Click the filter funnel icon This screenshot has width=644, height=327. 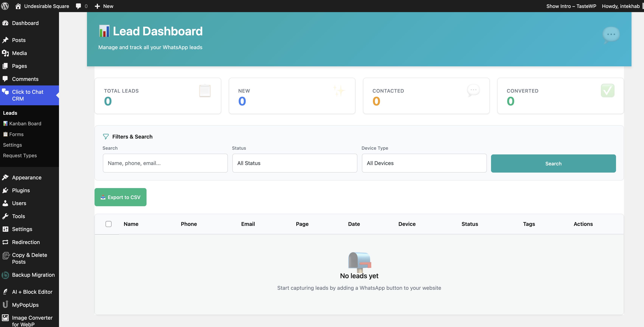pyautogui.click(x=106, y=136)
